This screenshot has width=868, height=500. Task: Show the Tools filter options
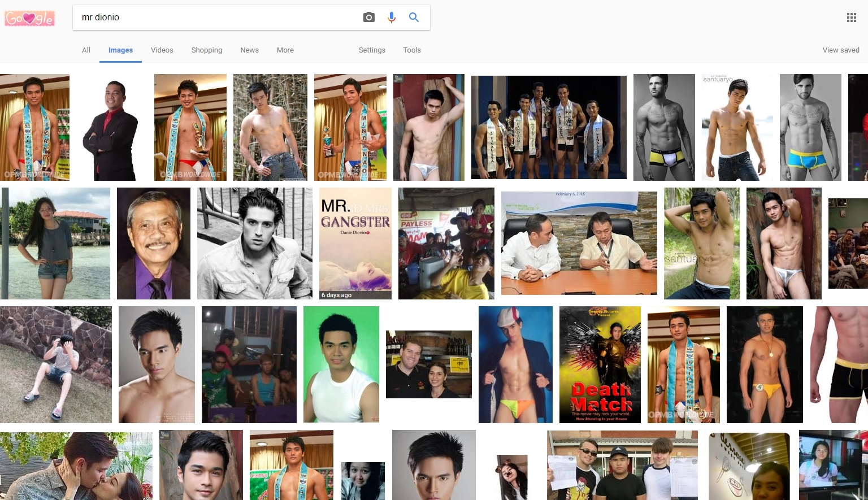click(x=412, y=50)
